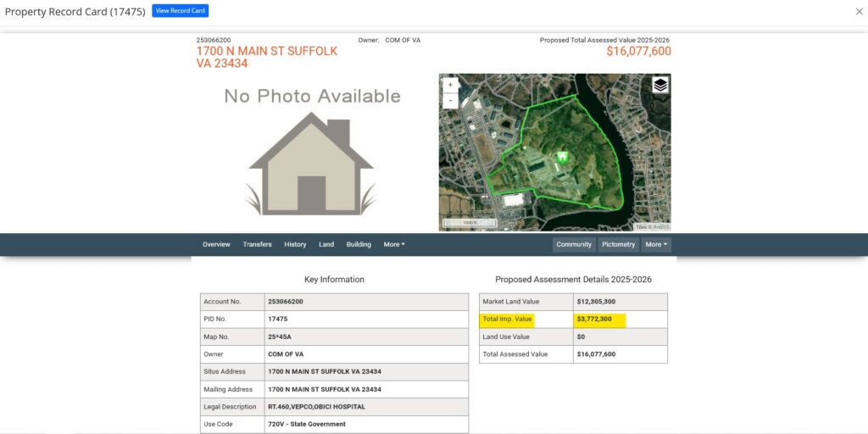This screenshot has width=868, height=434.
Task: Click the View Record Card button
Action: click(x=180, y=11)
